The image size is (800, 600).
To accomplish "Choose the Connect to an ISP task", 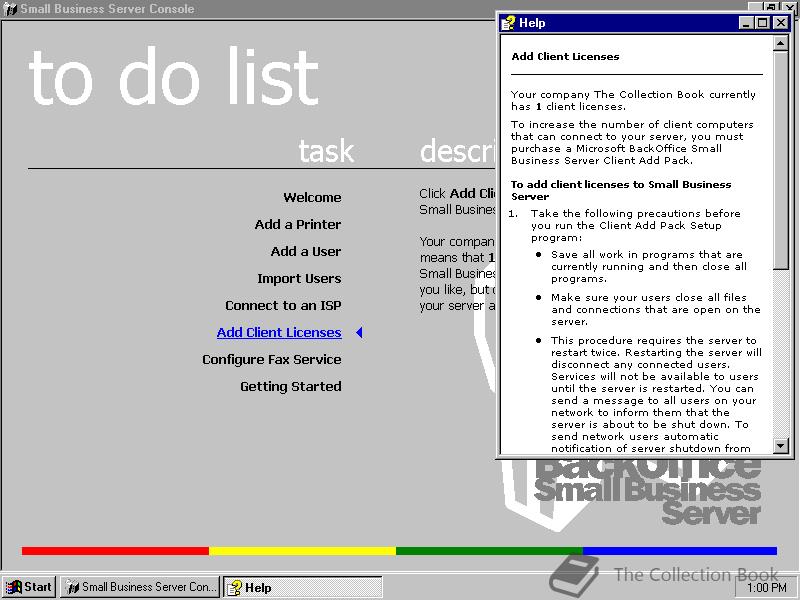I will click(283, 306).
